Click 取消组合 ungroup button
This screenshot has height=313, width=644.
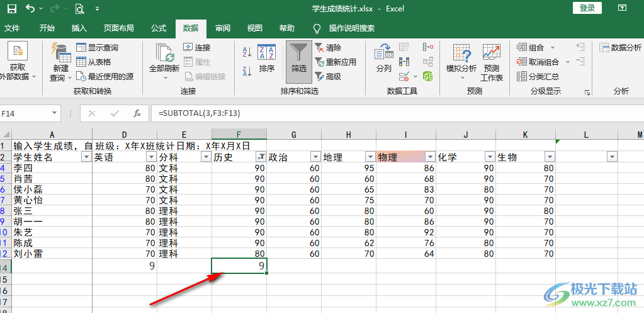point(538,62)
